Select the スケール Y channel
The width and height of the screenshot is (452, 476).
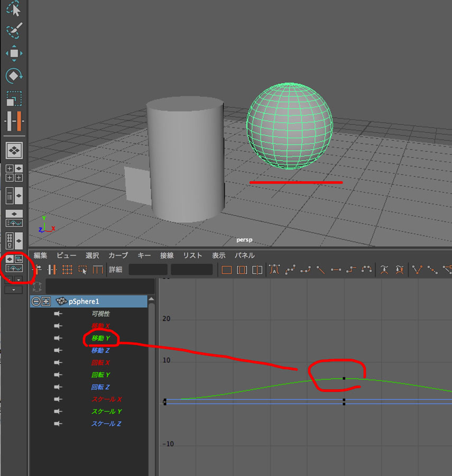107,411
